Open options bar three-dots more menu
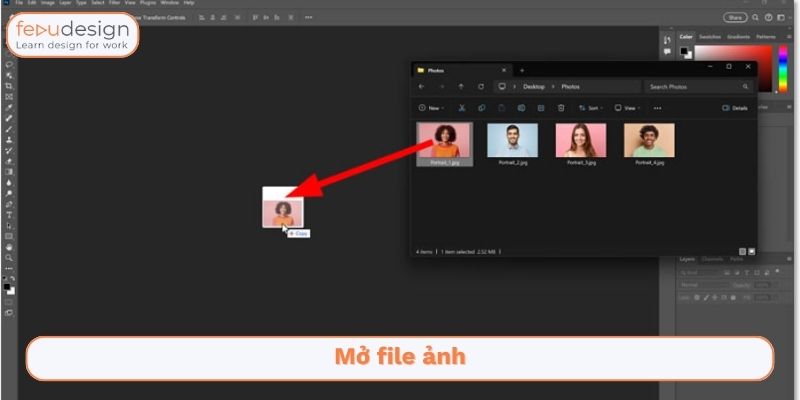The height and width of the screenshot is (400, 800). [x=308, y=17]
